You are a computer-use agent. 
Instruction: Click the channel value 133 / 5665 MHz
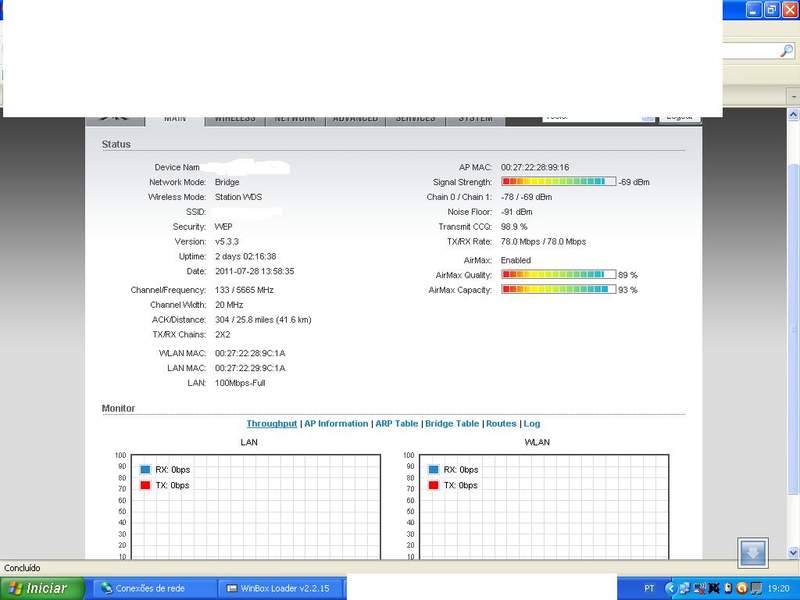(x=244, y=290)
